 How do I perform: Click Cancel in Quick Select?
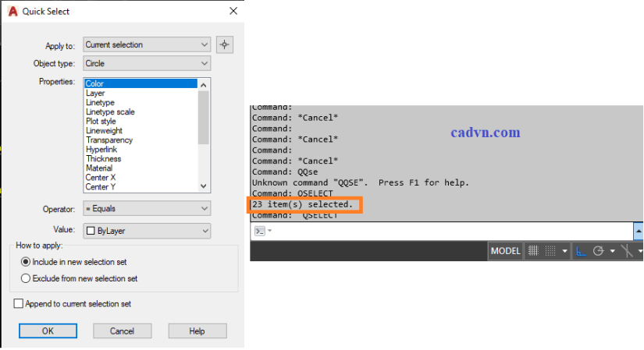click(122, 331)
